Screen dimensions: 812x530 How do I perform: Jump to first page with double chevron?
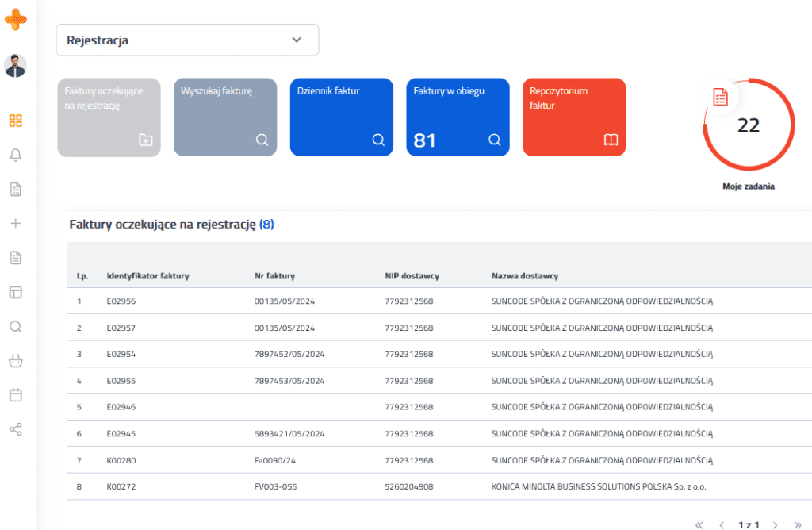point(699,525)
